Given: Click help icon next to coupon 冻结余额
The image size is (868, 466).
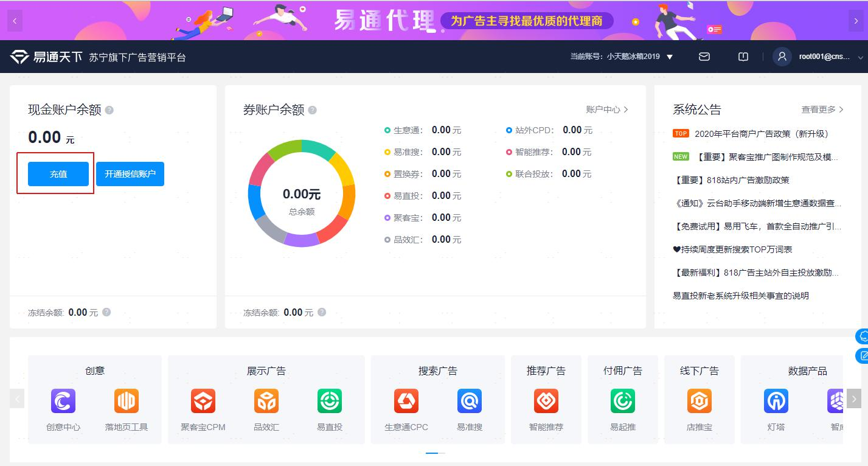Looking at the screenshot, I should (x=322, y=312).
